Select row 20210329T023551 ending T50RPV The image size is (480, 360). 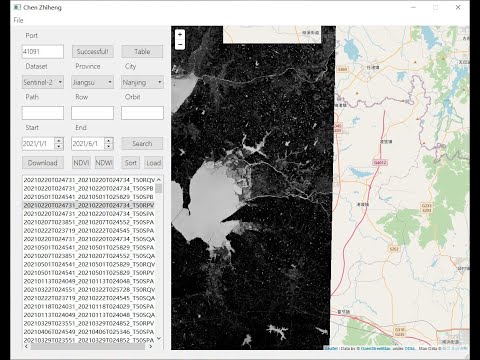(89, 323)
